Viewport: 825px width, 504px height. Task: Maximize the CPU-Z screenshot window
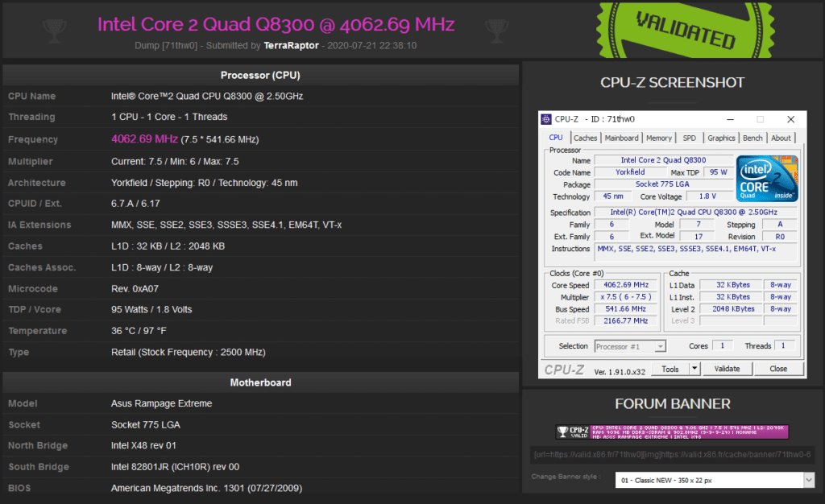[x=760, y=119]
